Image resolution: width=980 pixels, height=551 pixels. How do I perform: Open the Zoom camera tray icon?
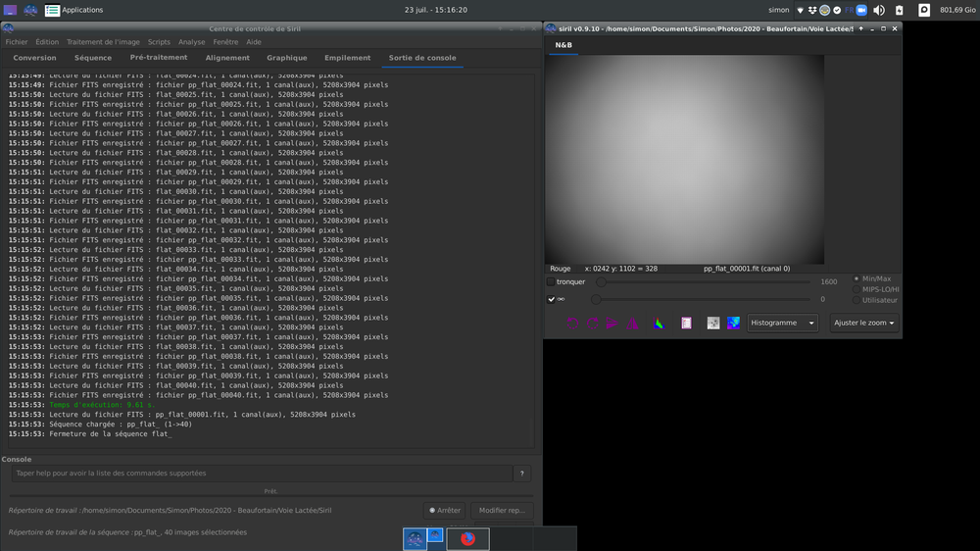(x=861, y=10)
